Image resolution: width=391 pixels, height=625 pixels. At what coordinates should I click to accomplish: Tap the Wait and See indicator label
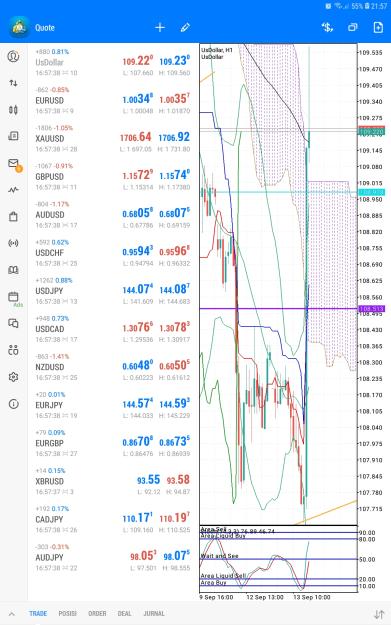tap(219, 556)
